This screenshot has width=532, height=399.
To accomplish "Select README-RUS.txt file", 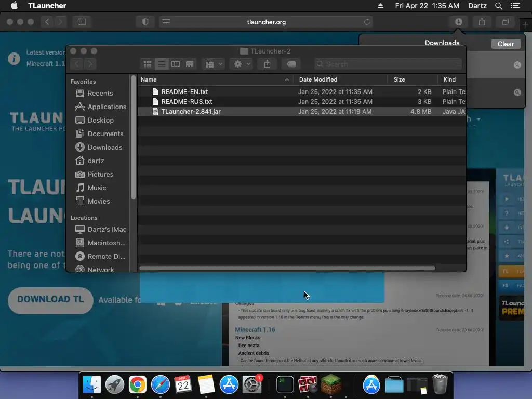I will pos(302,101).
